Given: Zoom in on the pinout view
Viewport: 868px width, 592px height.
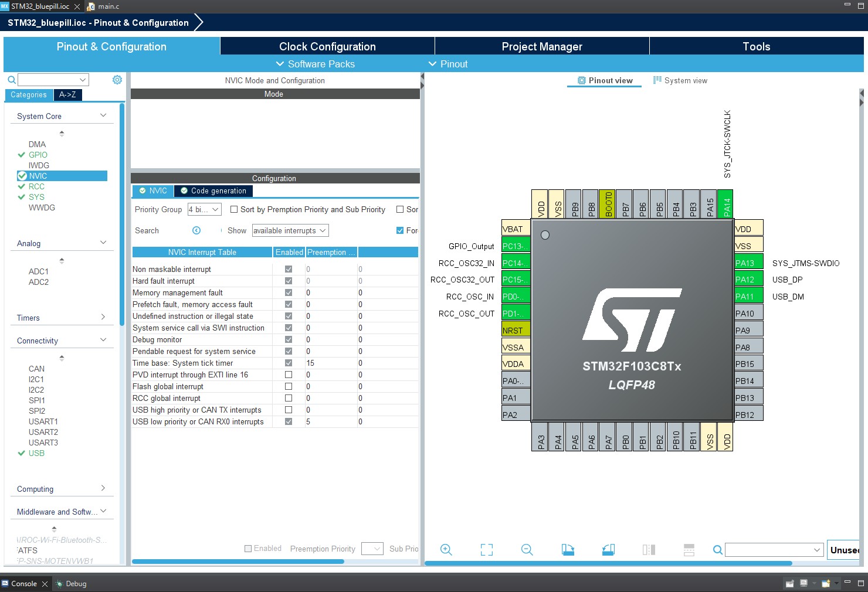Looking at the screenshot, I should pyautogui.click(x=446, y=550).
